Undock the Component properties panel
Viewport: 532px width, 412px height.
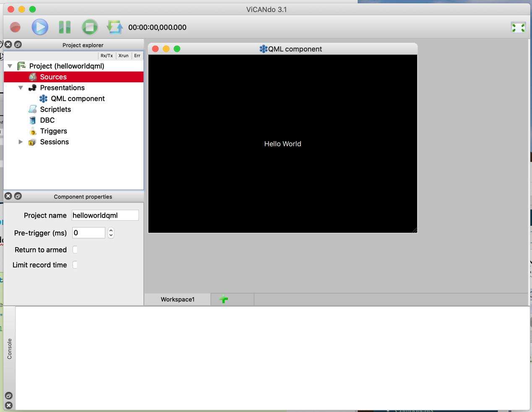coord(18,196)
